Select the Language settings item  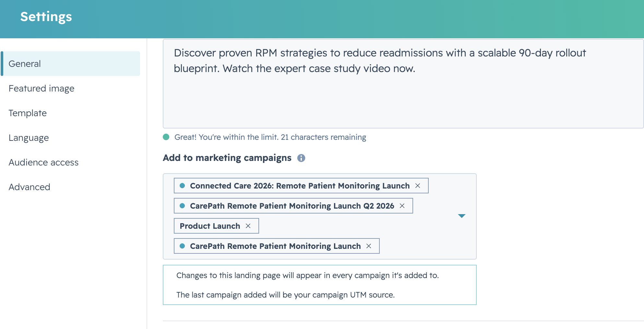pos(29,138)
